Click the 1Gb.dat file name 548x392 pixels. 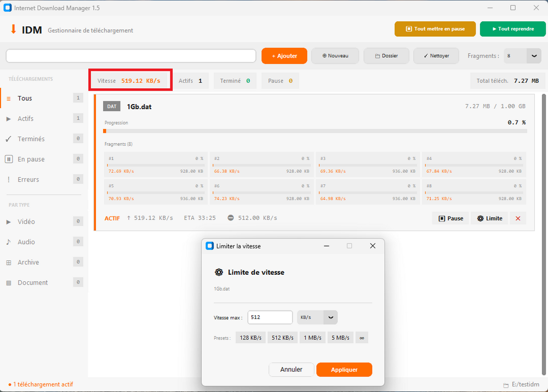(x=139, y=107)
